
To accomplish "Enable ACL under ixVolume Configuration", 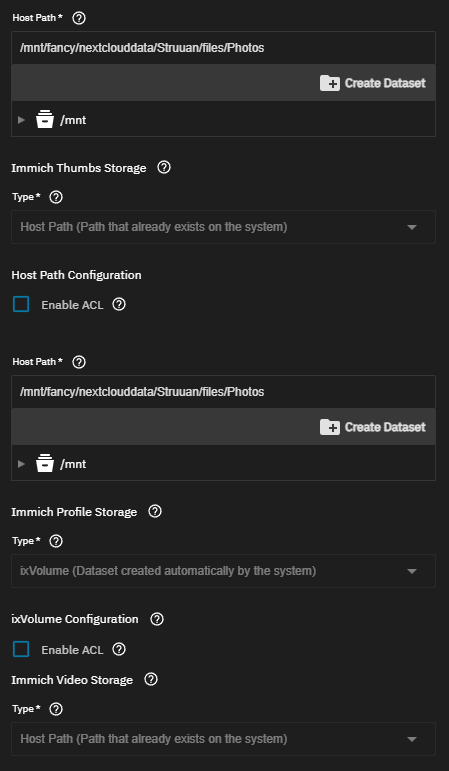I will click(x=21, y=649).
